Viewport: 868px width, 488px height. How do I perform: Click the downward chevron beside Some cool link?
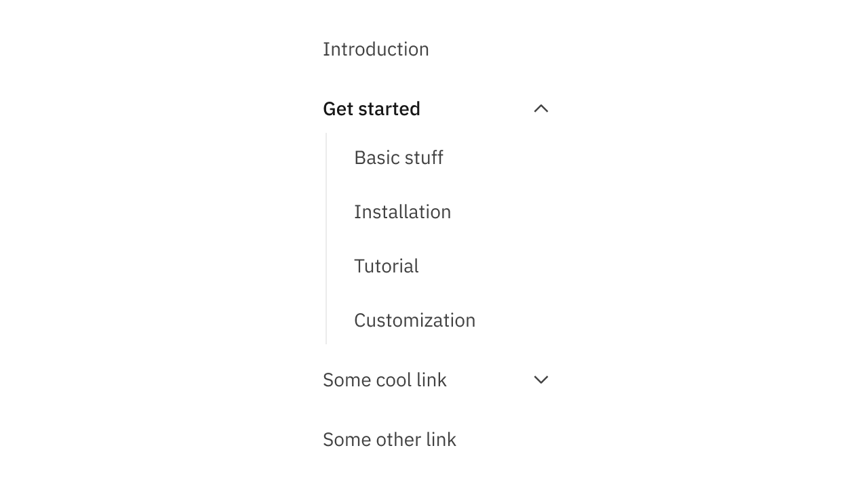tap(540, 380)
